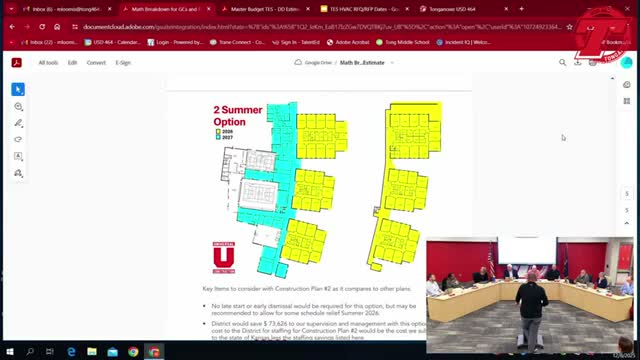Open the Trane Connect bookmark
Screen dimensions: 640x360
(237, 42)
